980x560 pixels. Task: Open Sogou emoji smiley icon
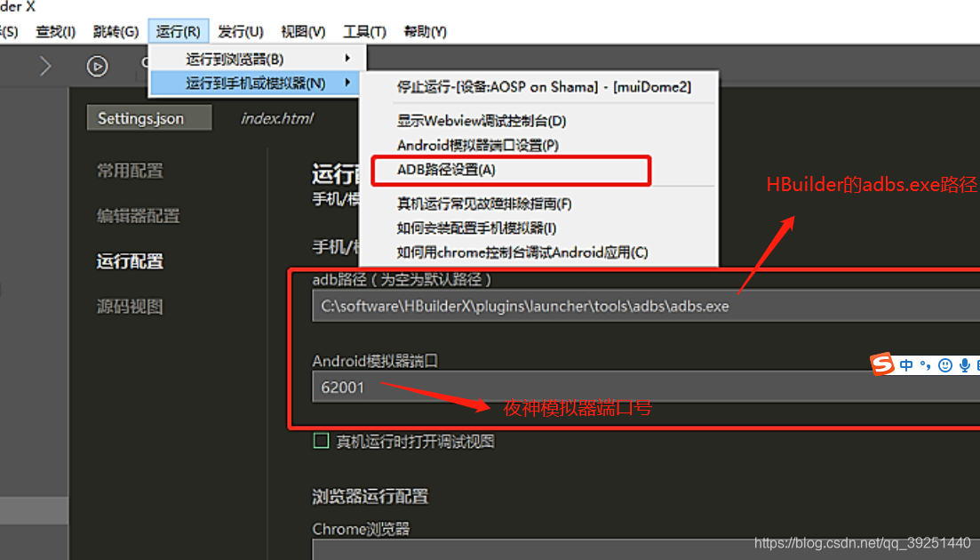click(945, 365)
